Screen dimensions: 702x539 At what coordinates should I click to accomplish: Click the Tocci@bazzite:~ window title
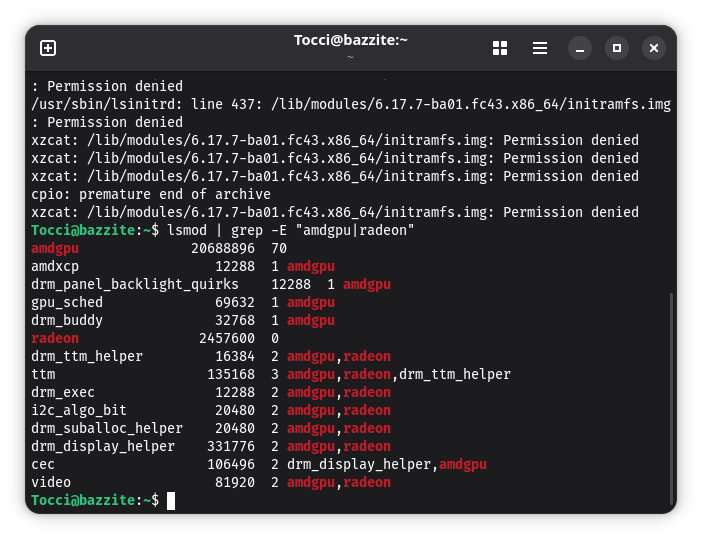click(350, 40)
